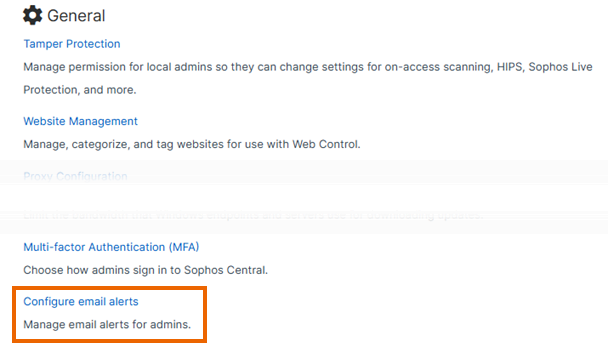Click the 'Manage email alerts for admins' description
The image size is (608, 364).
(107, 324)
